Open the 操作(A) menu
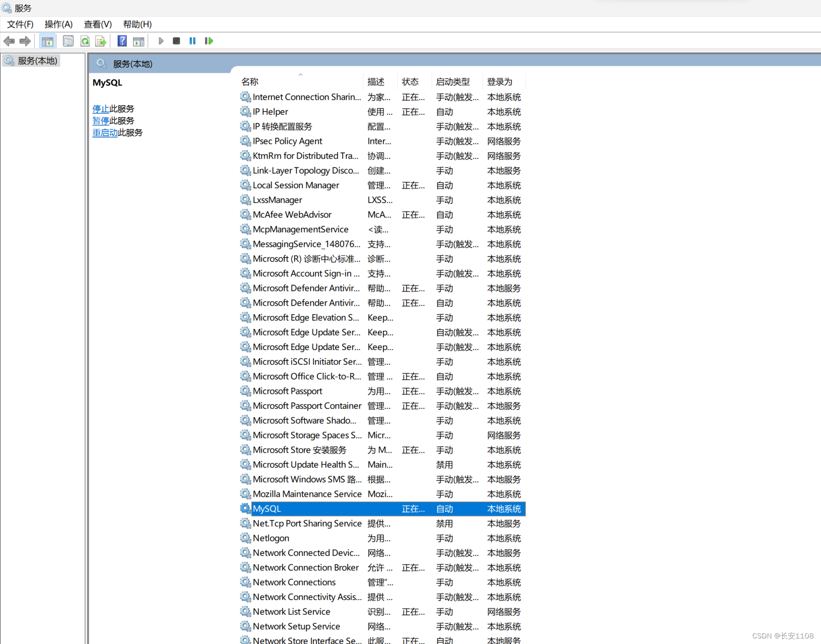This screenshot has width=821, height=644. coord(59,24)
